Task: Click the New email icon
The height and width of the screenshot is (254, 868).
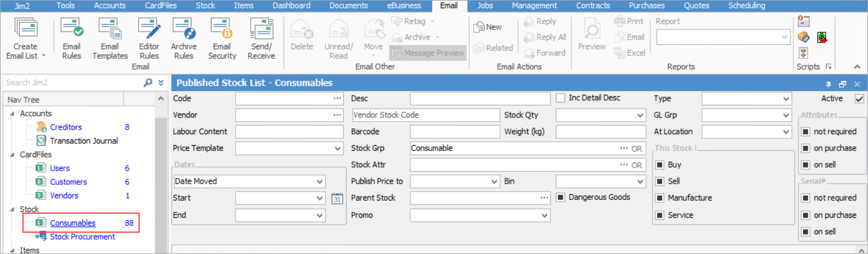Action: [x=487, y=27]
